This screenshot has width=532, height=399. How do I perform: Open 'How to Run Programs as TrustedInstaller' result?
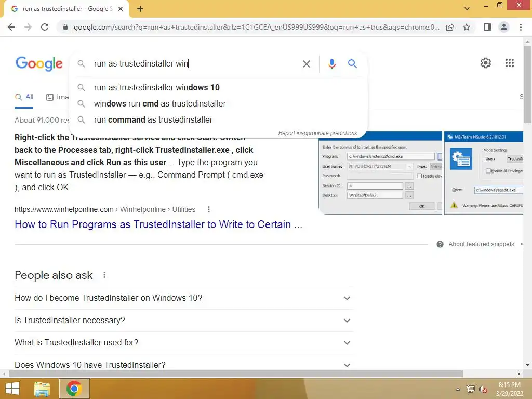point(158,224)
